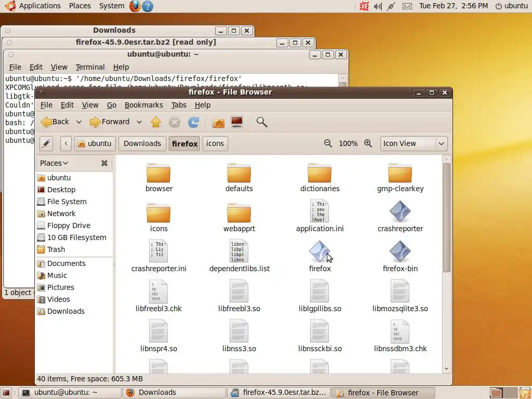Open the mail indicator in top panel
Viewport: 532px width, 399px height.
[x=407, y=6]
